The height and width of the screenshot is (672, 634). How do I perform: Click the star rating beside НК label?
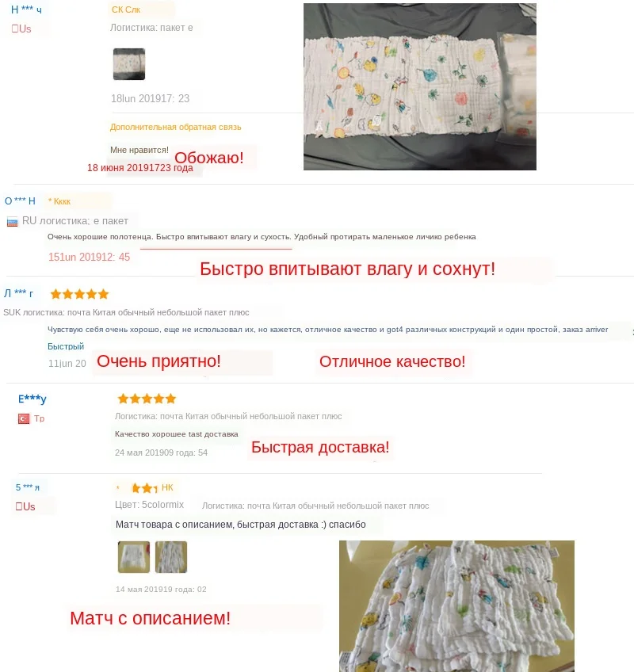pyautogui.click(x=144, y=487)
